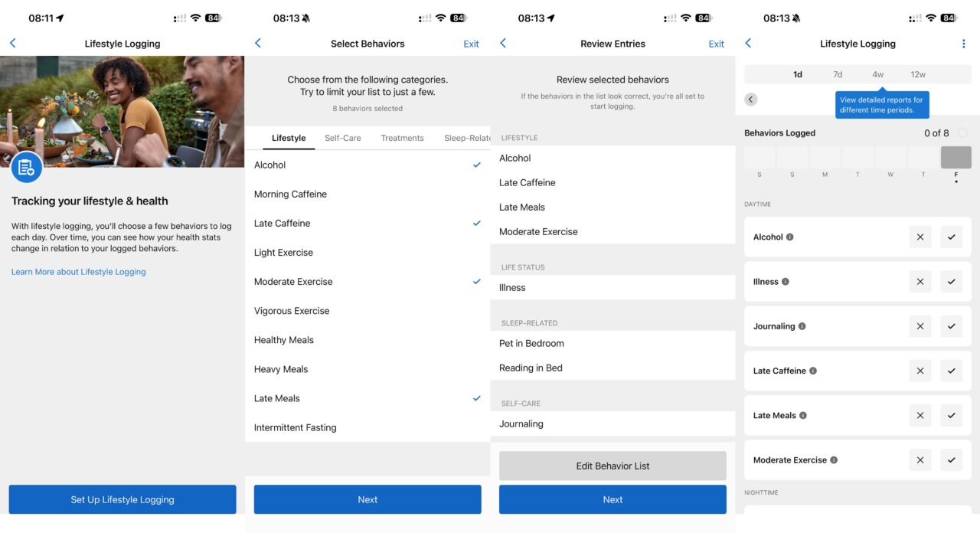Select Friday's highlighted day box
This screenshot has height=533, width=980.
click(x=955, y=157)
